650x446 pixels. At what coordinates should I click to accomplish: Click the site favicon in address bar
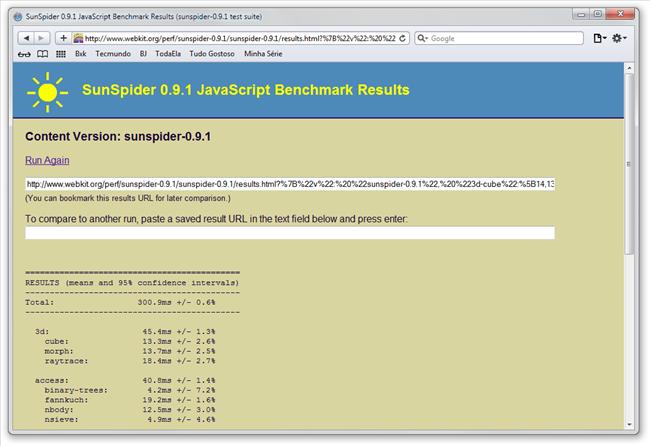tap(78, 38)
